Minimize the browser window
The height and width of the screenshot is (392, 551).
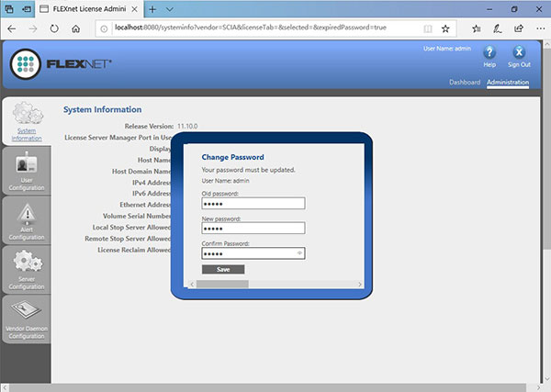[x=489, y=9]
